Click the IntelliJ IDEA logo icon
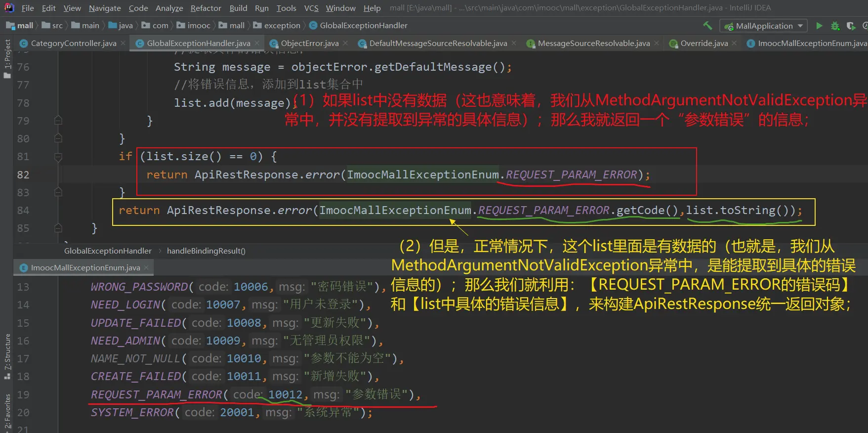 click(x=9, y=8)
